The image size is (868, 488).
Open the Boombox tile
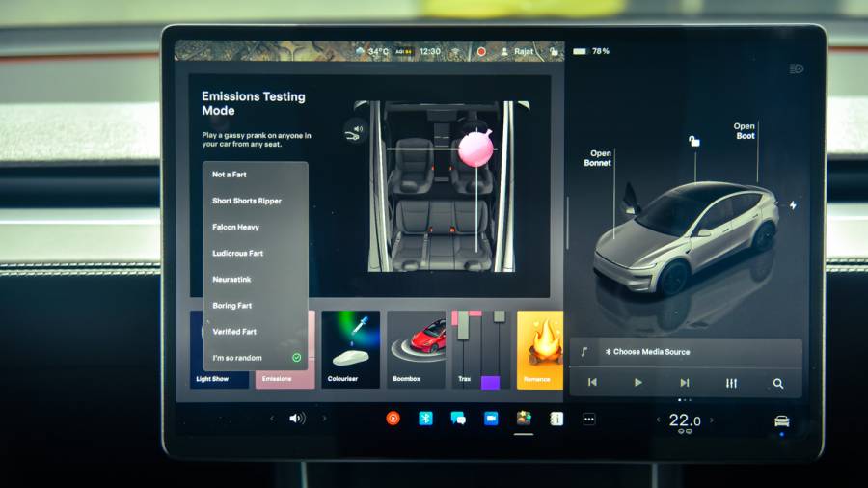[416, 350]
